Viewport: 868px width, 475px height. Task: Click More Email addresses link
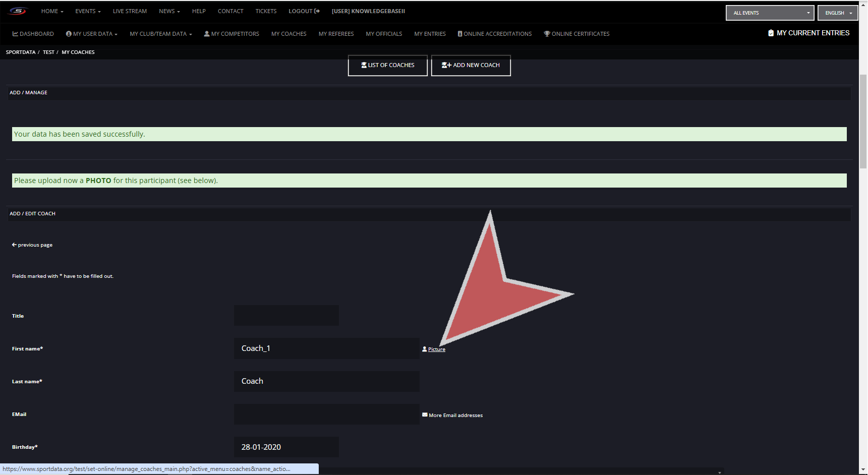[x=455, y=415]
